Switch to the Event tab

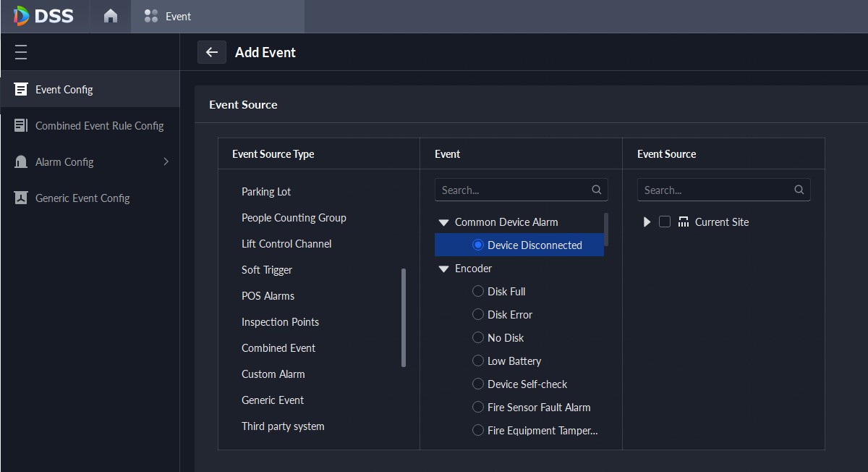point(179,15)
